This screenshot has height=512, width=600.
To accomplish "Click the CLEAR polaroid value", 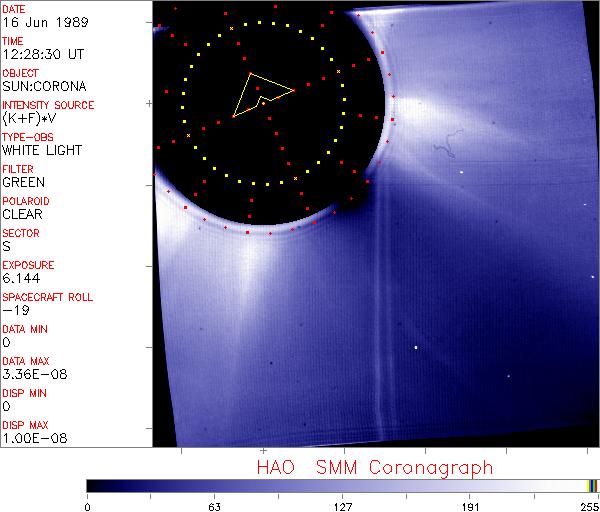I will tap(23, 214).
